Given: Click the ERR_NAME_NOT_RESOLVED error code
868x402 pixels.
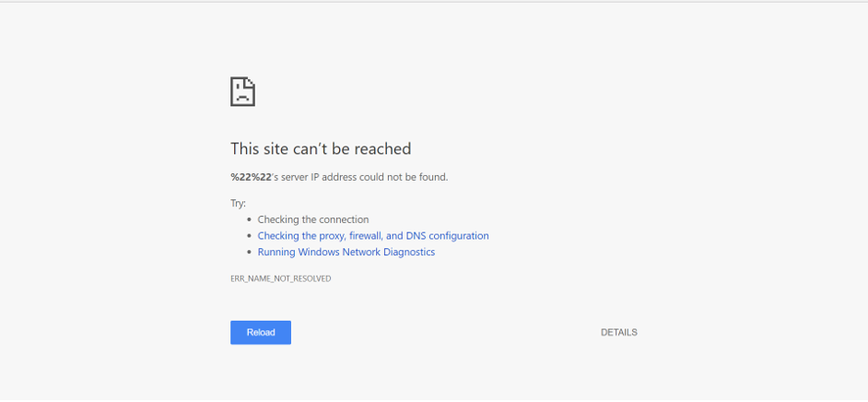Looking at the screenshot, I should pos(280,278).
